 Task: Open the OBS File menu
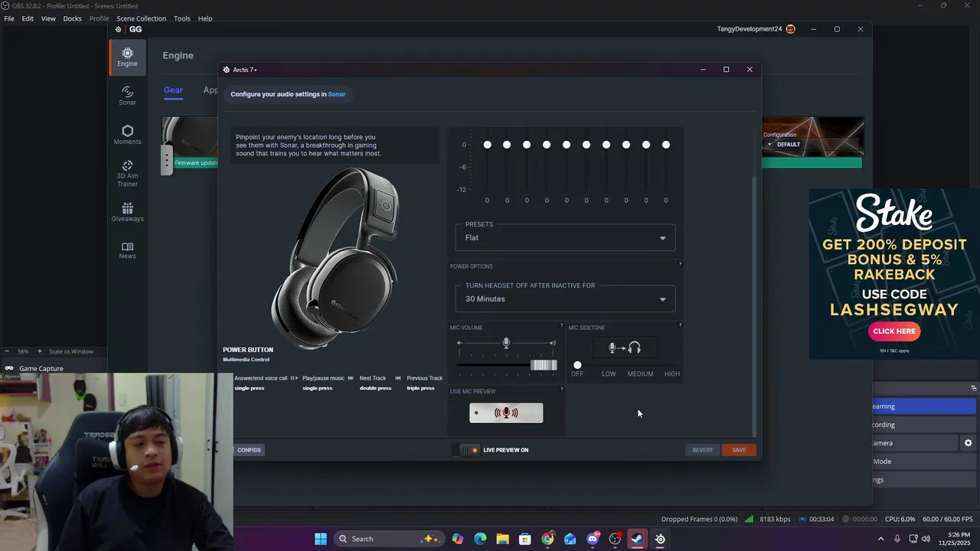pyautogui.click(x=9, y=18)
